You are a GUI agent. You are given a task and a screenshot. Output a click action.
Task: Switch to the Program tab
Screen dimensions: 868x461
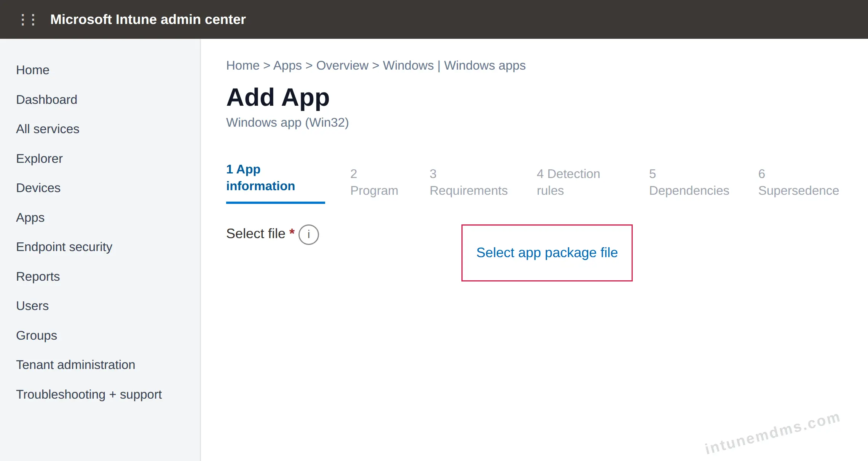point(374,182)
